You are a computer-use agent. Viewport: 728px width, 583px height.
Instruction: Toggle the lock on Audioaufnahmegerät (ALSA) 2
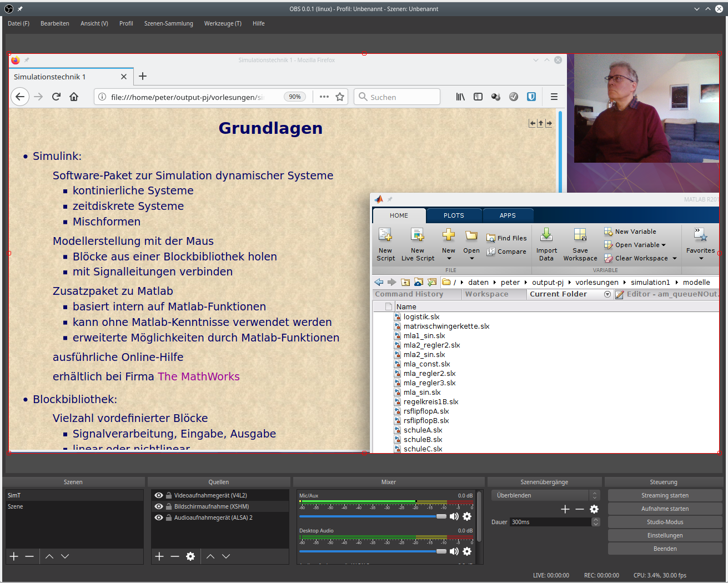click(168, 517)
